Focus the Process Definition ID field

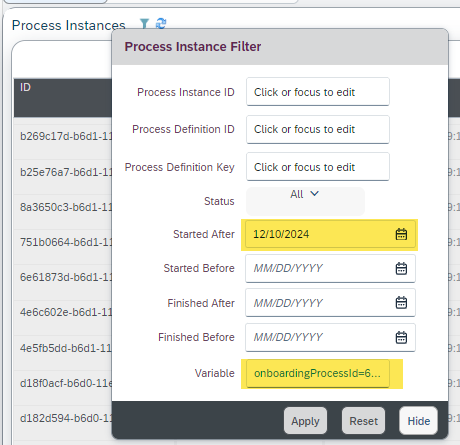(318, 129)
